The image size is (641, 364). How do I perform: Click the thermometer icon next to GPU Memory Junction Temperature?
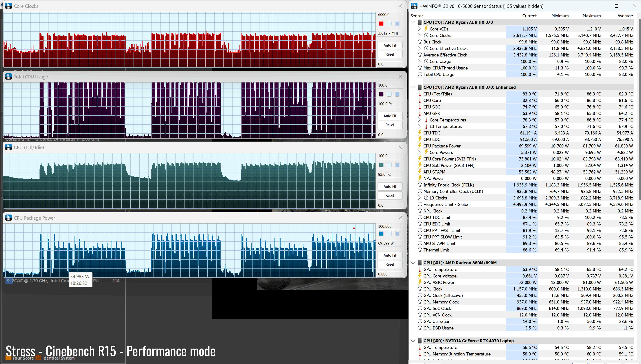coord(420,354)
